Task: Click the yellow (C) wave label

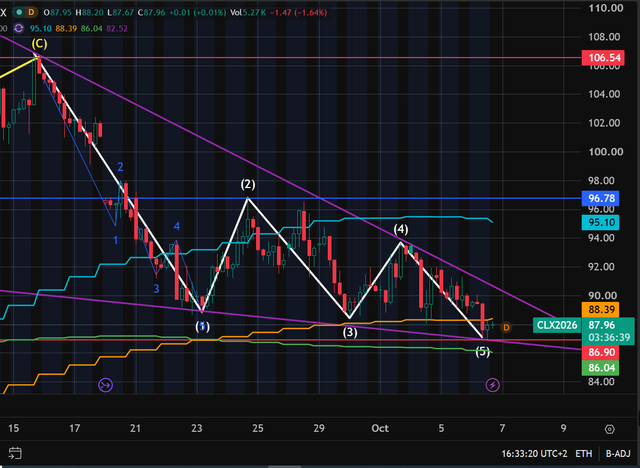Action: pyautogui.click(x=39, y=43)
